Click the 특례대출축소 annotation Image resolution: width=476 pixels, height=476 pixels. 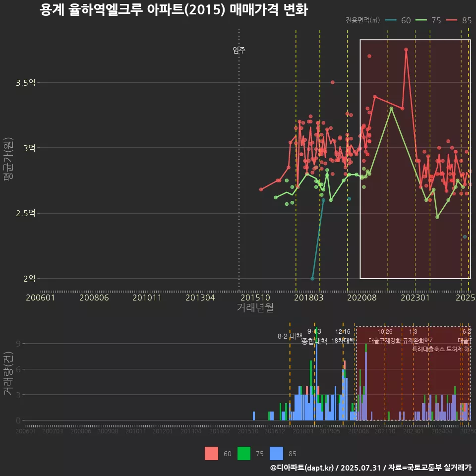428,349
